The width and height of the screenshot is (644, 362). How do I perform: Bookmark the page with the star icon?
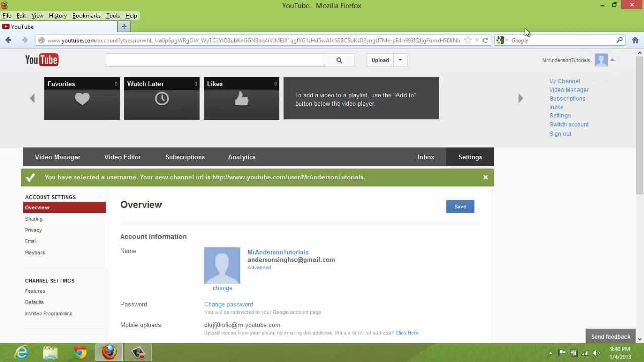click(468, 40)
